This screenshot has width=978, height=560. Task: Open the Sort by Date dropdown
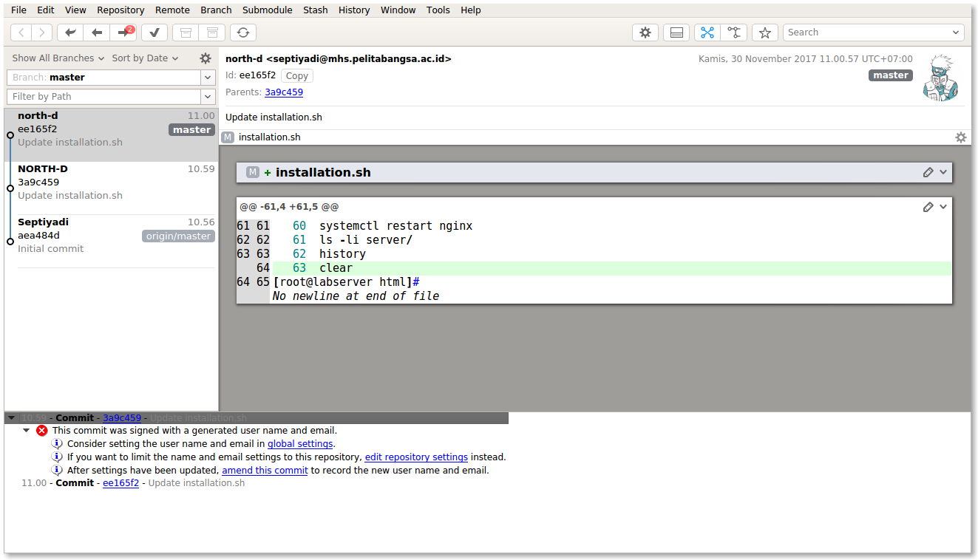(x=145, y=58)
